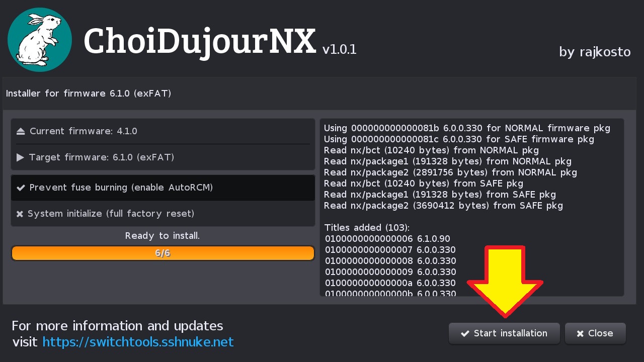Click the Ready to install status text
The image size is (644, 362).
coord(163,236)
